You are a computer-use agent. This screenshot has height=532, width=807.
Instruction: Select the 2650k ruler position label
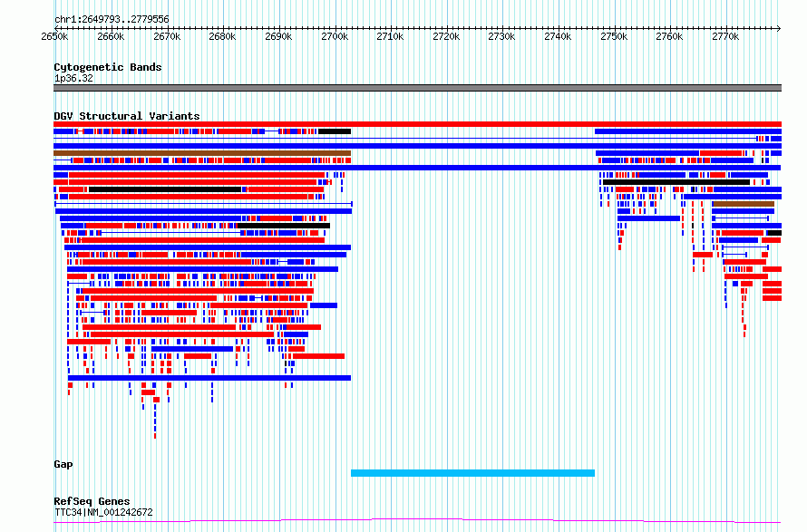coord(54,36)
